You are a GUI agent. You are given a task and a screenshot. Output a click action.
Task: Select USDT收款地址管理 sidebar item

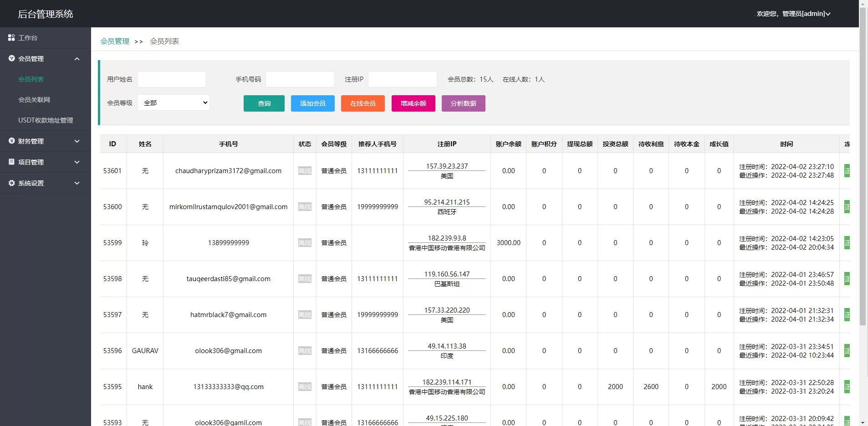[x=46, y=120]
